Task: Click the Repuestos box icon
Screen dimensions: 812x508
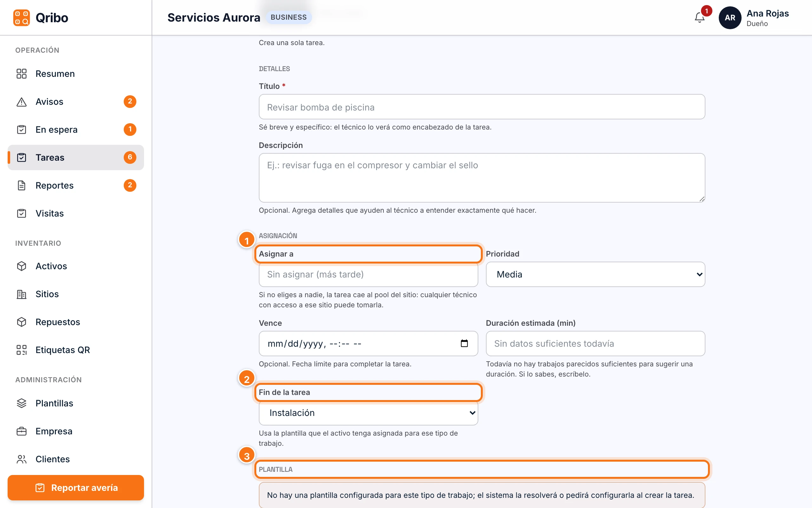Action: tap(22, 322)
